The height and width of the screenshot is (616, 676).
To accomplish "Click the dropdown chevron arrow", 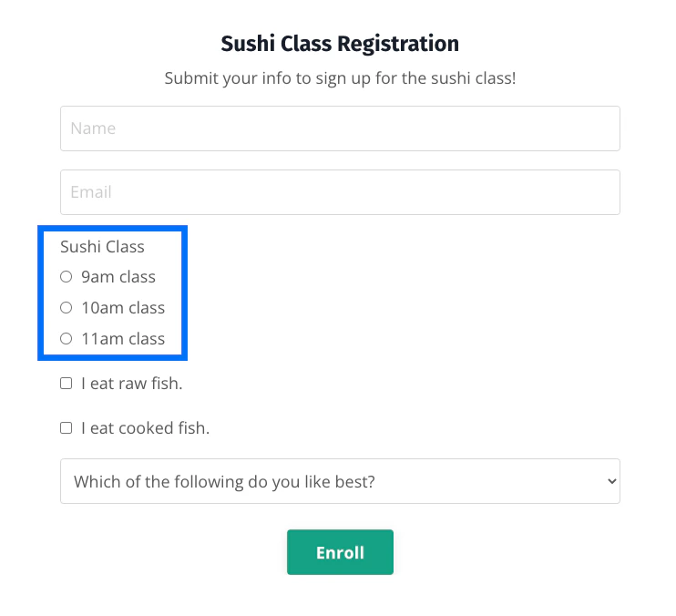I will tap(611, 481).
